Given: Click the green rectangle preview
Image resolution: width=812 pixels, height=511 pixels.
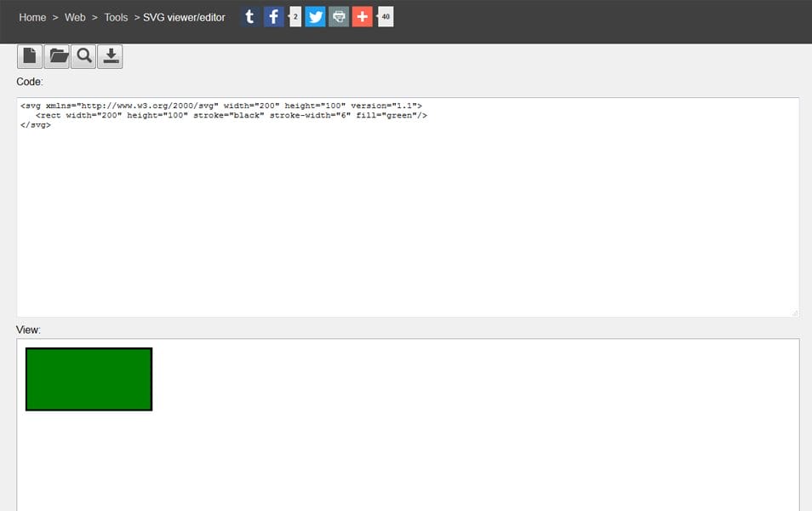Looking at the screenshot, I should point(89,379).
